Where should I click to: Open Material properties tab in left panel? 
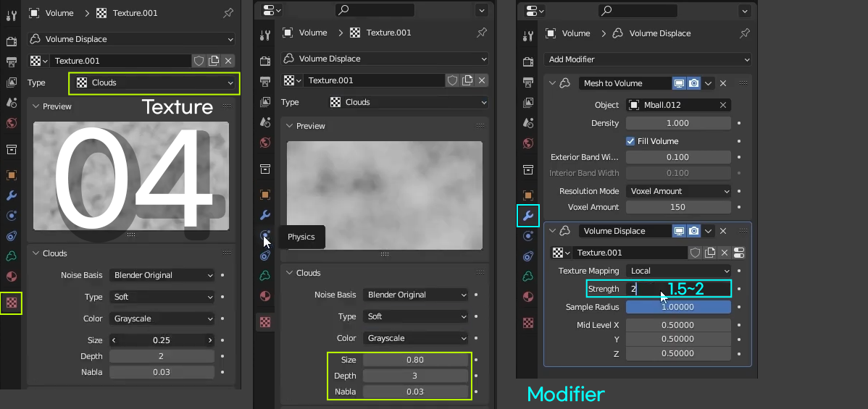11,277
